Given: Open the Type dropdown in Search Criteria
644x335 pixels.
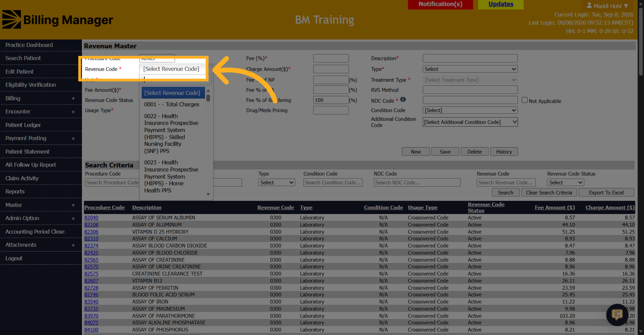Looking at the screenshot, I should click(277, 182).
